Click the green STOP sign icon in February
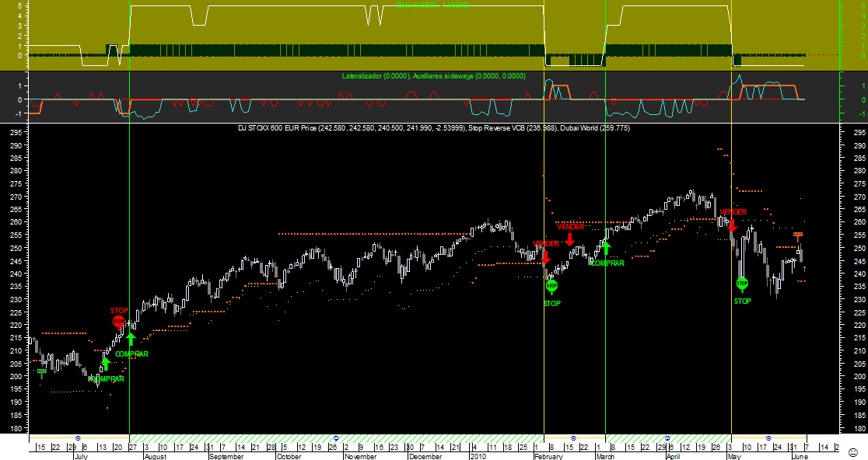The image size is (868, 460). [x=552, y=286]
